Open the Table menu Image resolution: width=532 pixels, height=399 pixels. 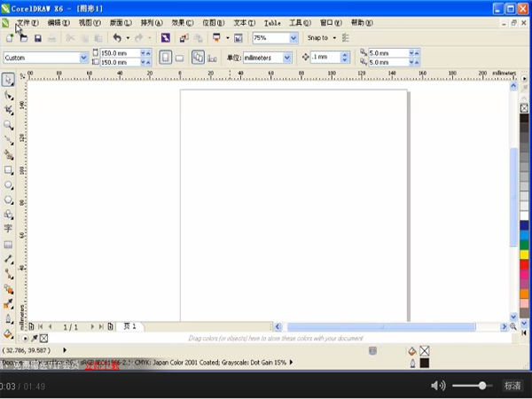[x=272, y=23]
